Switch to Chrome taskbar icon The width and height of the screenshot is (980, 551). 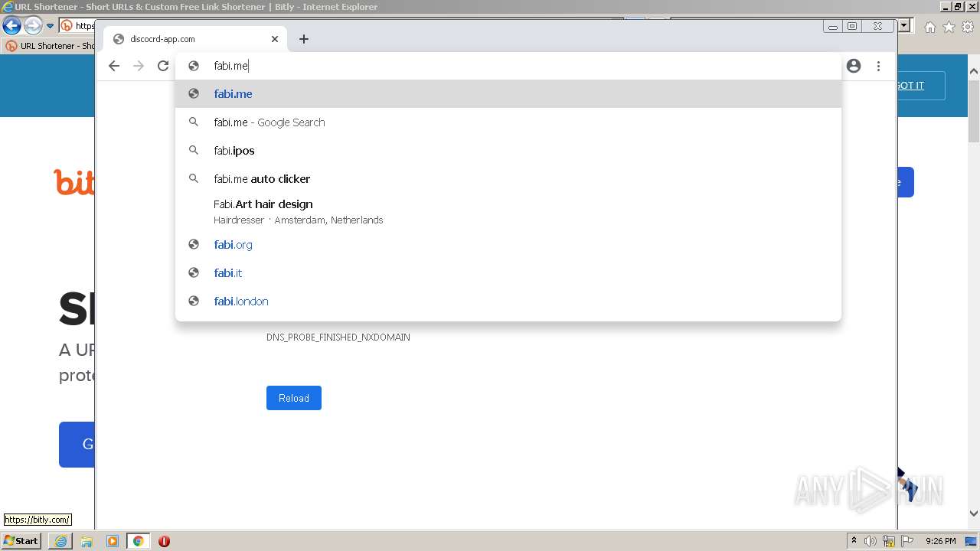(x=139, y=541)
